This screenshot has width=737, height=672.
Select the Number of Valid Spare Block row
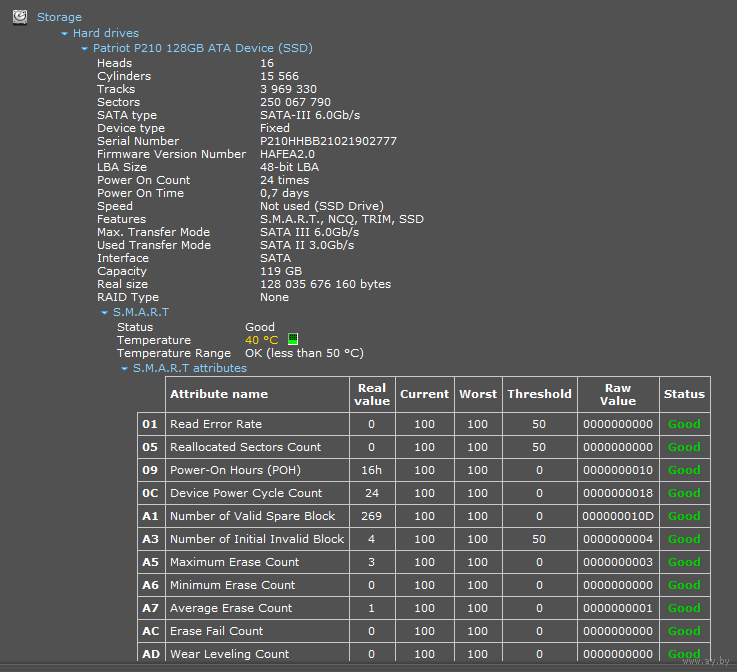coord(252,516)
